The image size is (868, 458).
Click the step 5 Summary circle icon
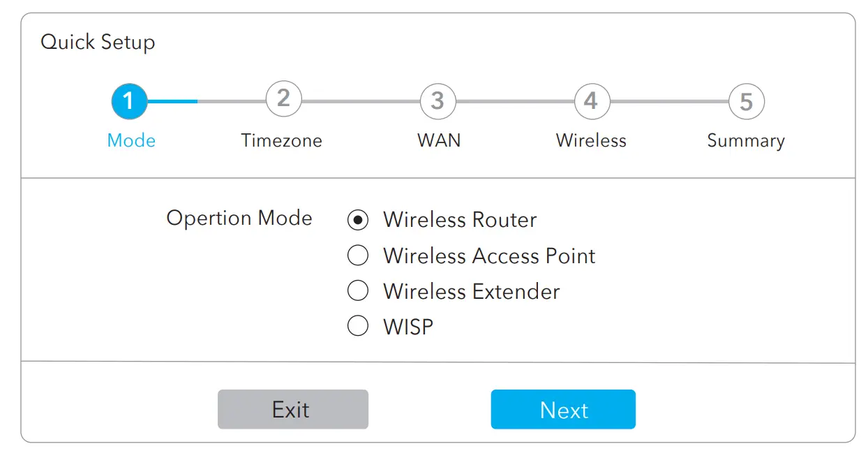click(745, 101)
